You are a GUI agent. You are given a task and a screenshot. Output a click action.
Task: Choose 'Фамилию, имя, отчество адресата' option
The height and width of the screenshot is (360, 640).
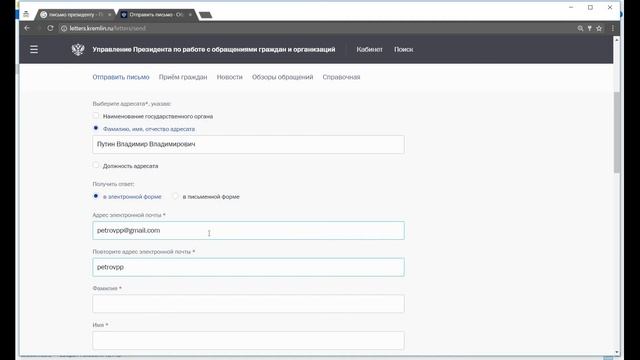tap(96, 128)
